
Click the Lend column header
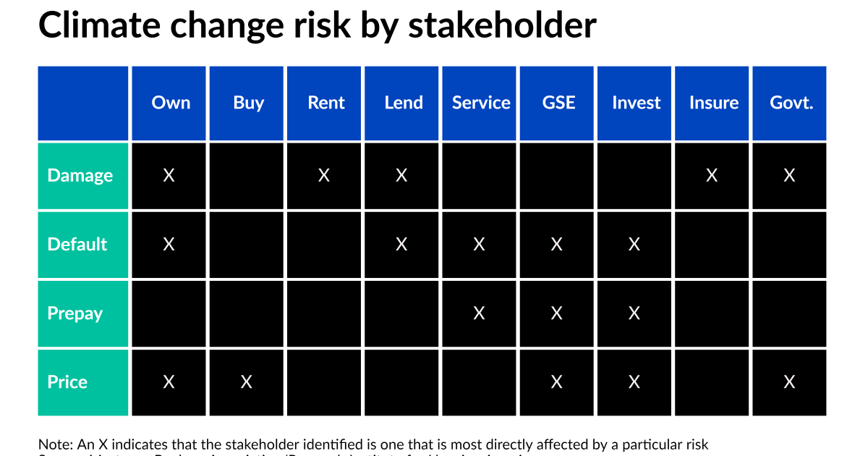coord(403,103)
